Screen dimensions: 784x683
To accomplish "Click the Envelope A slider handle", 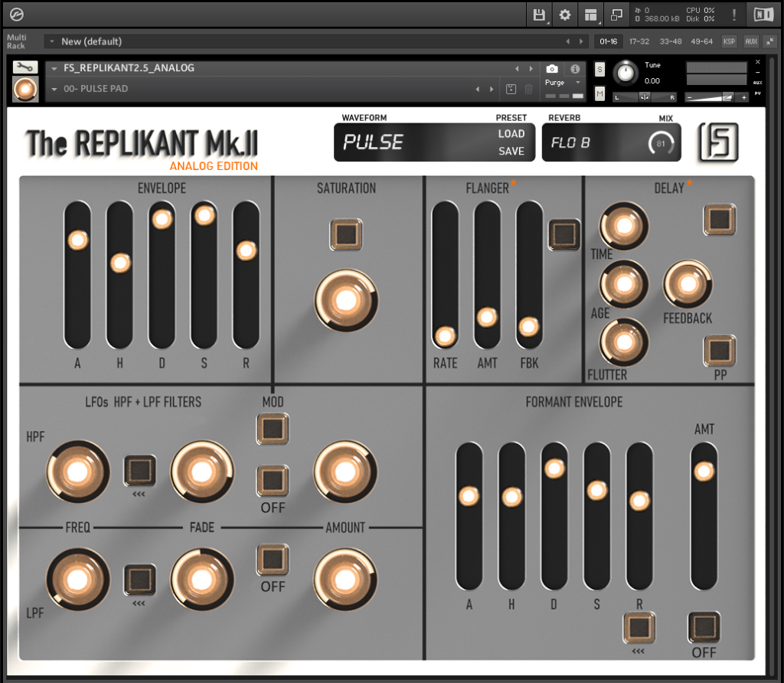I will pos(78,240).
